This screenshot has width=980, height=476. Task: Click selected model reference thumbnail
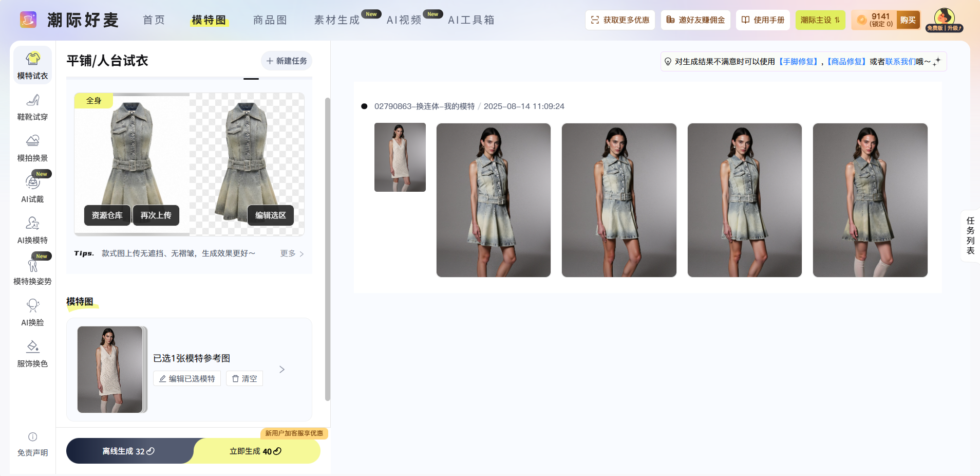coord(110,369)
